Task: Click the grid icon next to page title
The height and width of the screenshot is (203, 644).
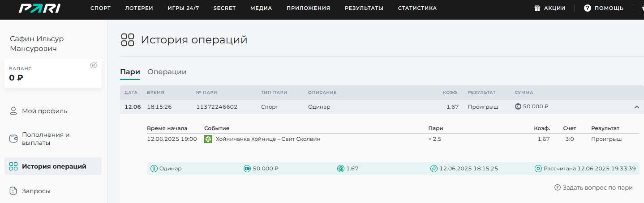Action: [128, 40]
